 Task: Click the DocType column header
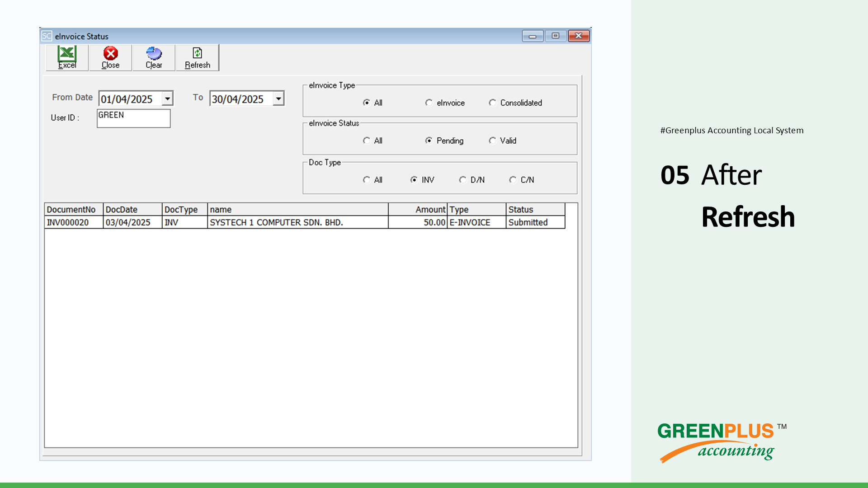coord(185,209)
